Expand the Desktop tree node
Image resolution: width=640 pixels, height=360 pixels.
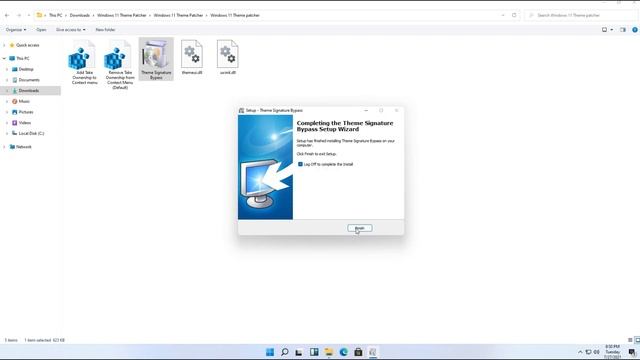pyautogui.click(x=7, y=69)
